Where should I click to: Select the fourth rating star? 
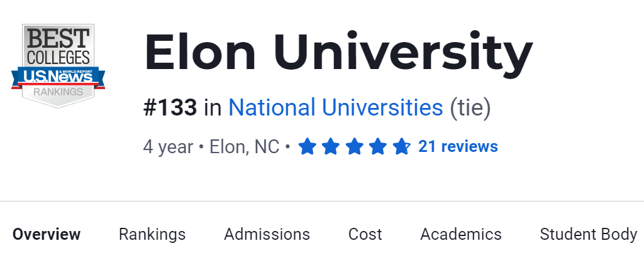[378, 147]
